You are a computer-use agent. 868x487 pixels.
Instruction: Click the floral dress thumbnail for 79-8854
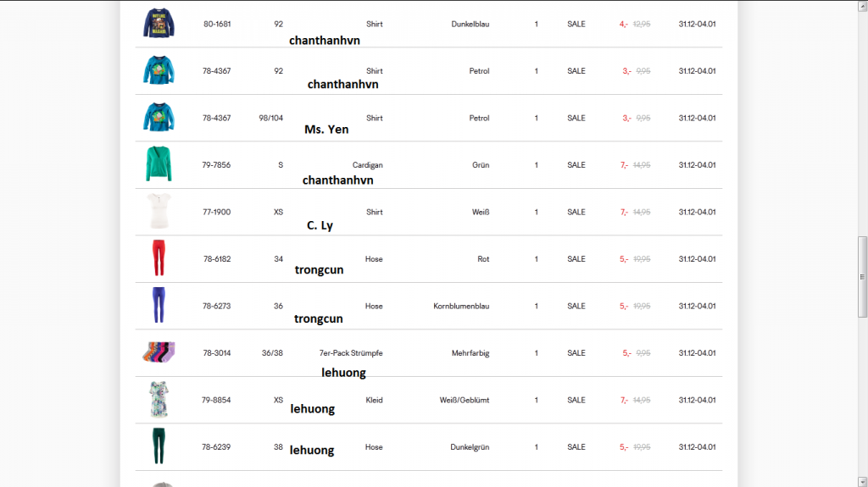click(159, 400)
